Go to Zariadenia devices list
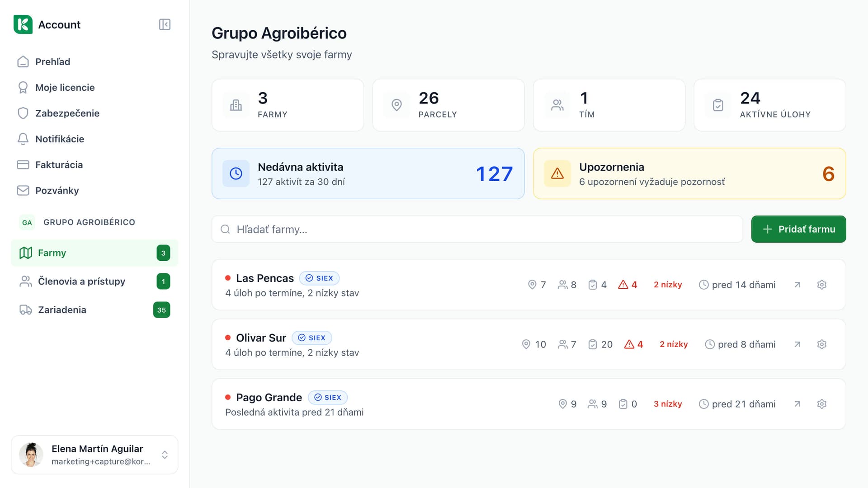The height and width of the screenshot is (488, 868). [x=94, y=310]
